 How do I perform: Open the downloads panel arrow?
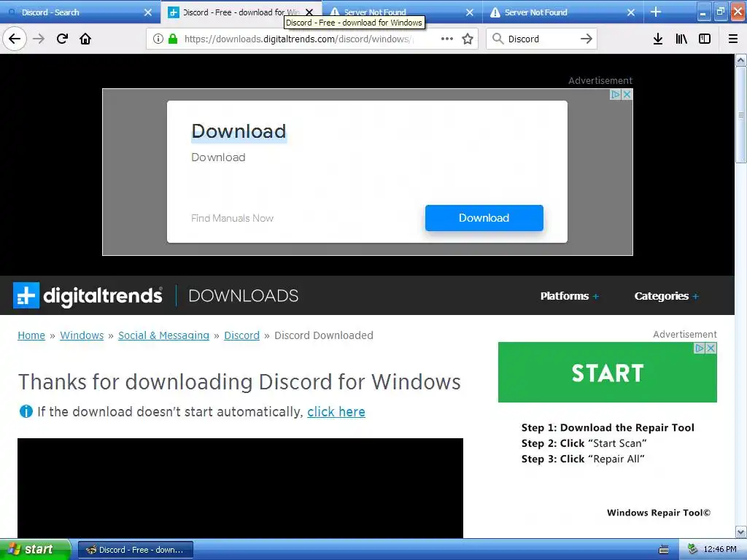(658, 39)
